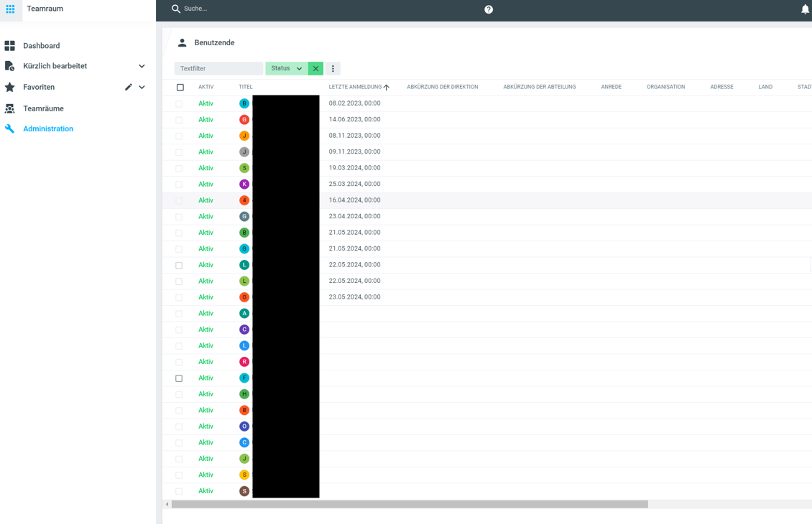812x527 pixels.
Task: Open notifications bell icon
Action: click(x=805, y=9)
